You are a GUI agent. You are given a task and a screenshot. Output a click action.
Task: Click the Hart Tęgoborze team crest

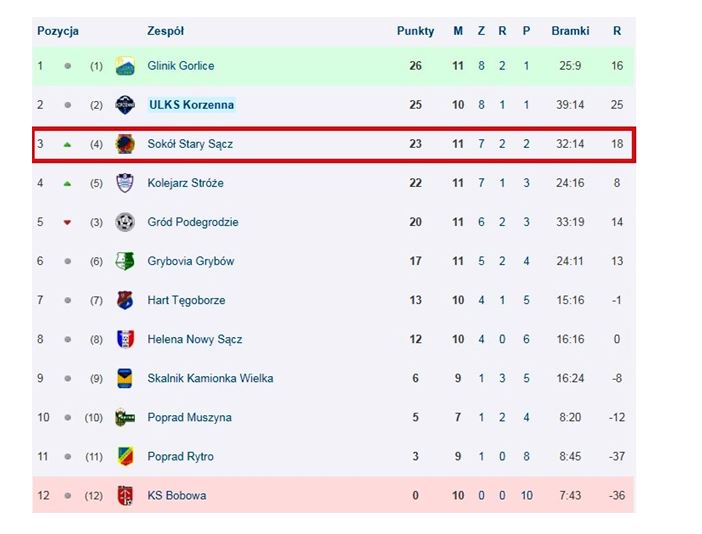[125, 300]
